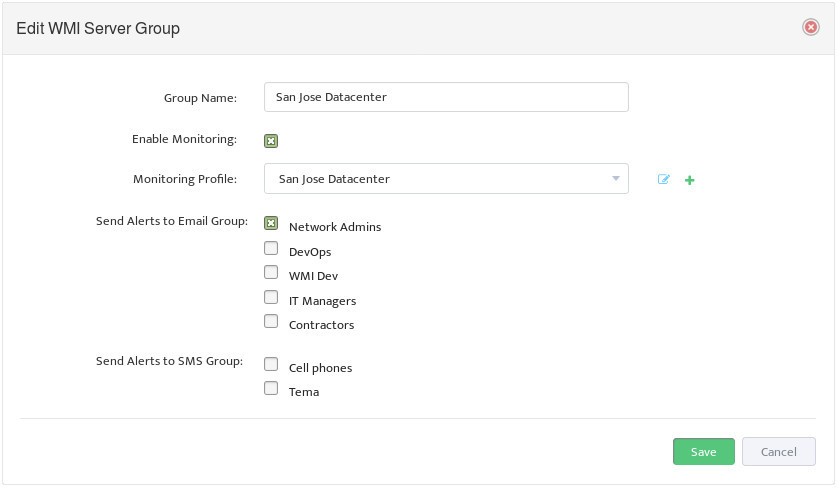Check the Cell phones SMS group
This screenshot has width=838, height=488.
271,364
